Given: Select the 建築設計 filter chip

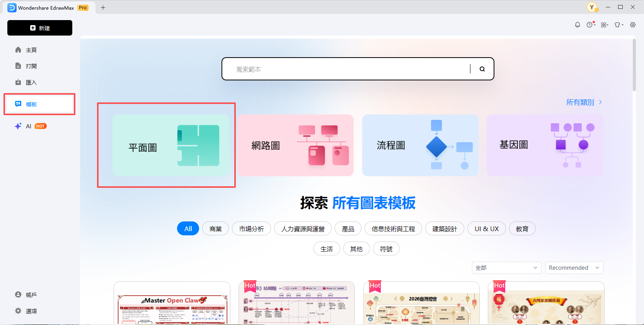Looking at the screenshot, I should (445, 228).
